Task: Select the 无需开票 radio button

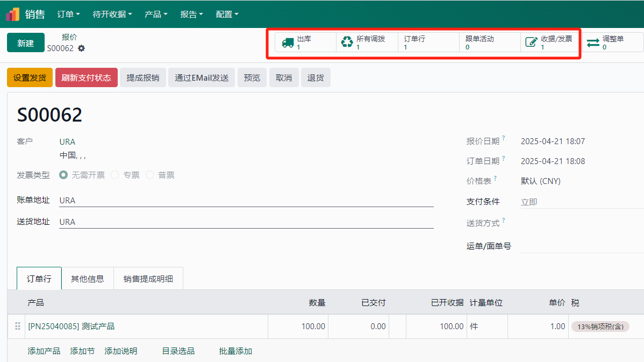Action: click(63, 175)
